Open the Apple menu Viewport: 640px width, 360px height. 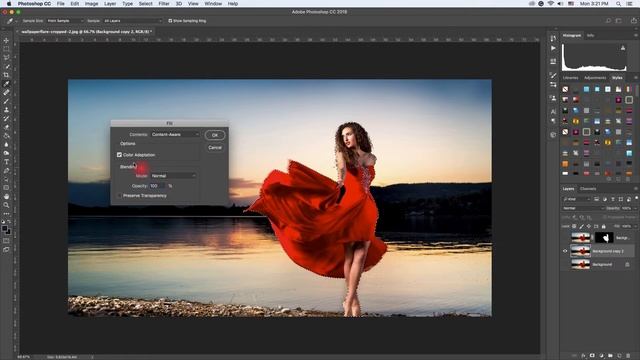pos(9,4)
